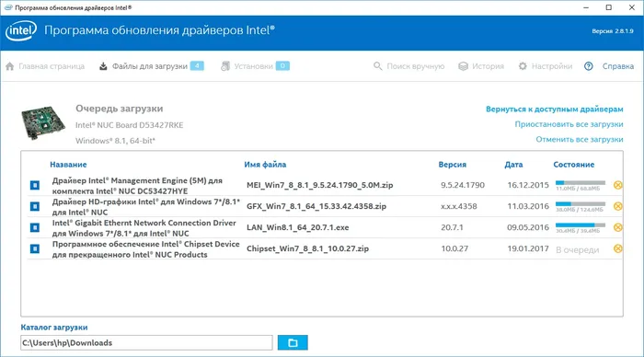Image resolution: width=644 pixels, height=357 pixels.
Task: Click version value 20.7.1
Action: 453,227
